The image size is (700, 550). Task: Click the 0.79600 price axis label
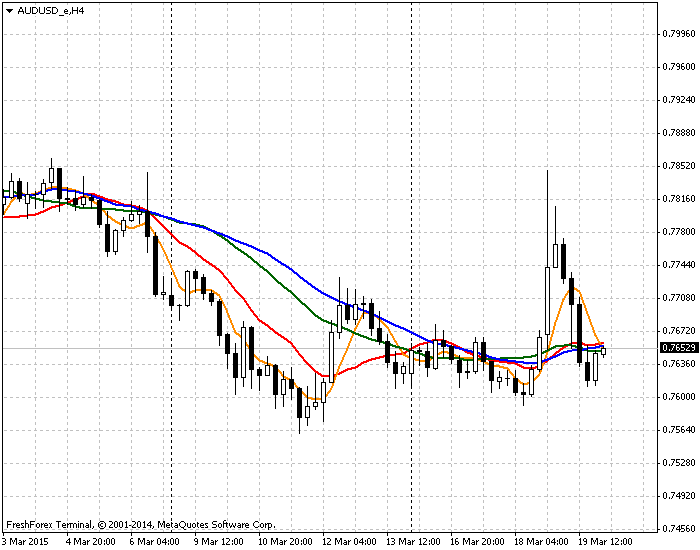pos(679,67)
